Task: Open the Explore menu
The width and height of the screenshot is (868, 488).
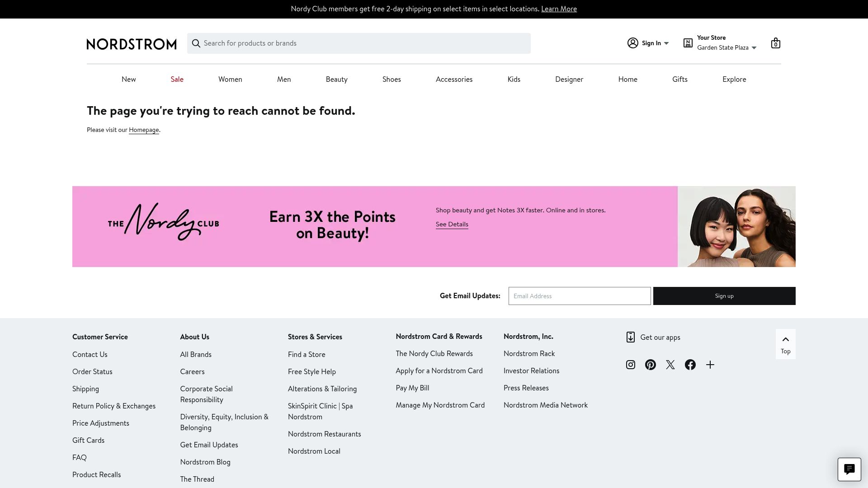Action: 734,80
